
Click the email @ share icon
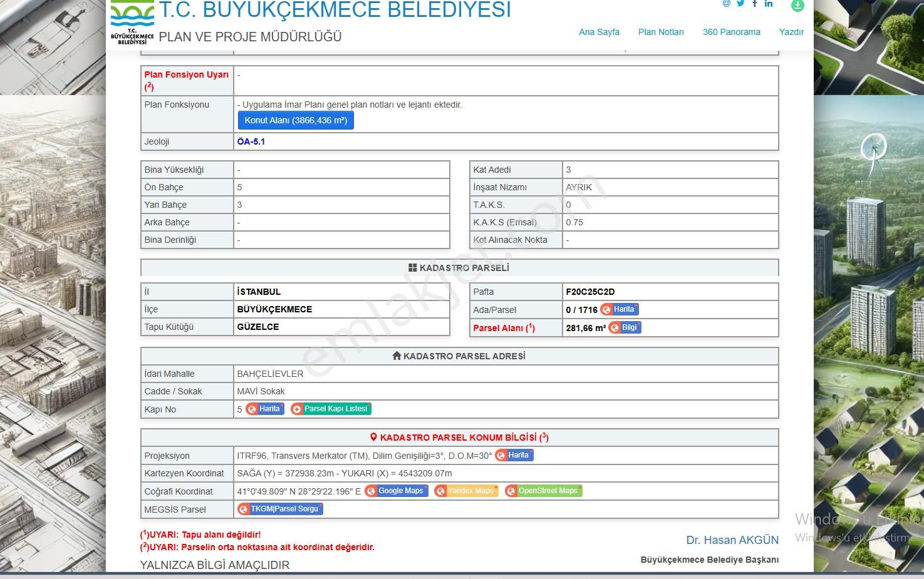tap(727, 3)
